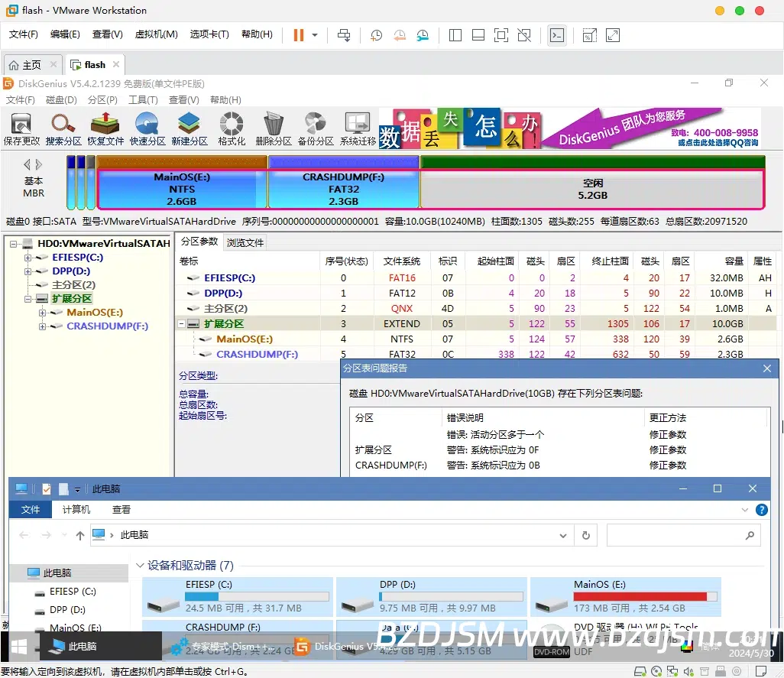Switch to 浏览文件 tab in DiskGenius
This screenshot has width=784, height=678.
pos(245,242)
